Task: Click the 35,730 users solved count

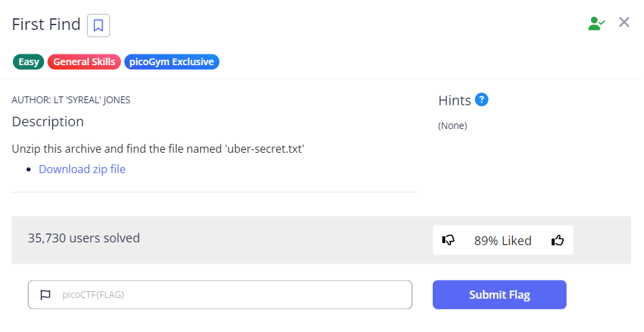Action: point(84,238)
